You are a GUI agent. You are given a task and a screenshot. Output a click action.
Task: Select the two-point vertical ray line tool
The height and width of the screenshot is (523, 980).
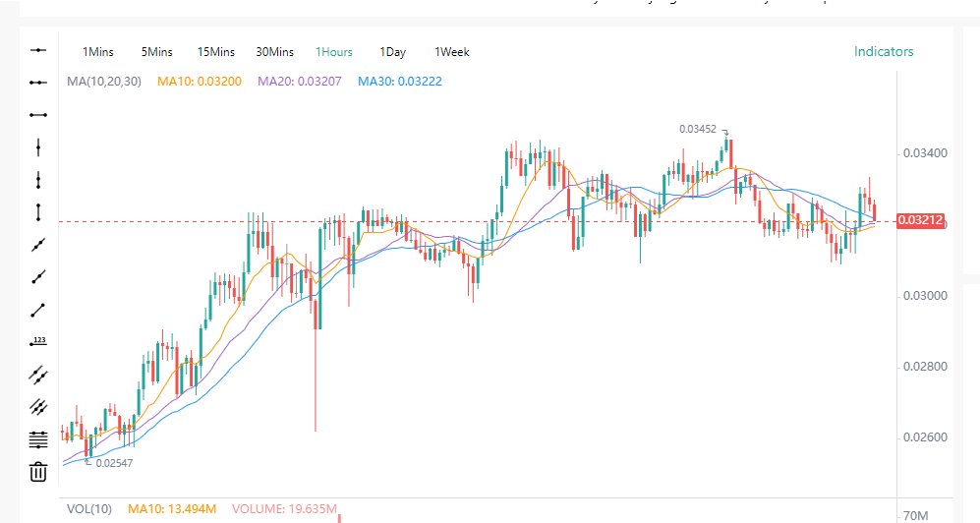pyautogui.click(x=38, y=181)
